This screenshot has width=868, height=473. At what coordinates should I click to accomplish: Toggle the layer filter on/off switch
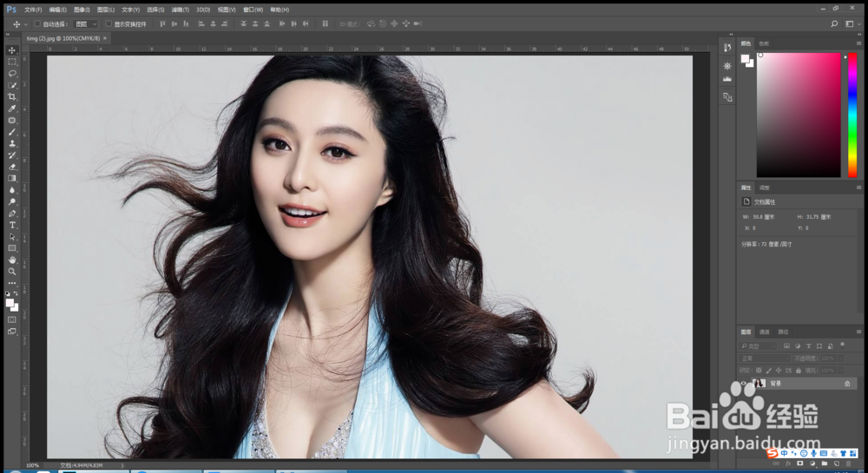843,345
